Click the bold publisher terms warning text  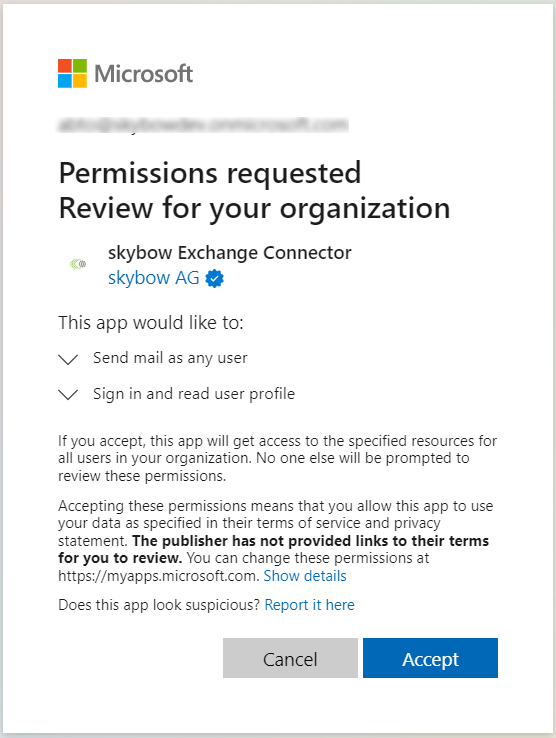point(274,549)
